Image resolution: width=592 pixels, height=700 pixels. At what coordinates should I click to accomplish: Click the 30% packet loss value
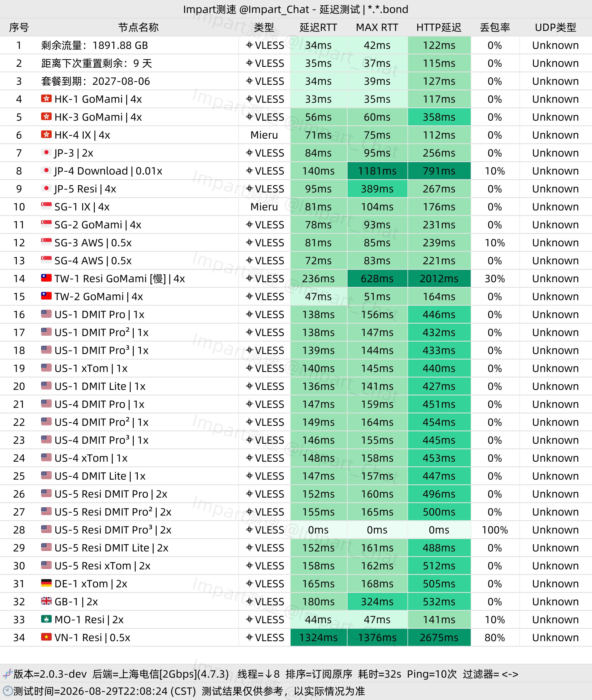pos(495,278)
